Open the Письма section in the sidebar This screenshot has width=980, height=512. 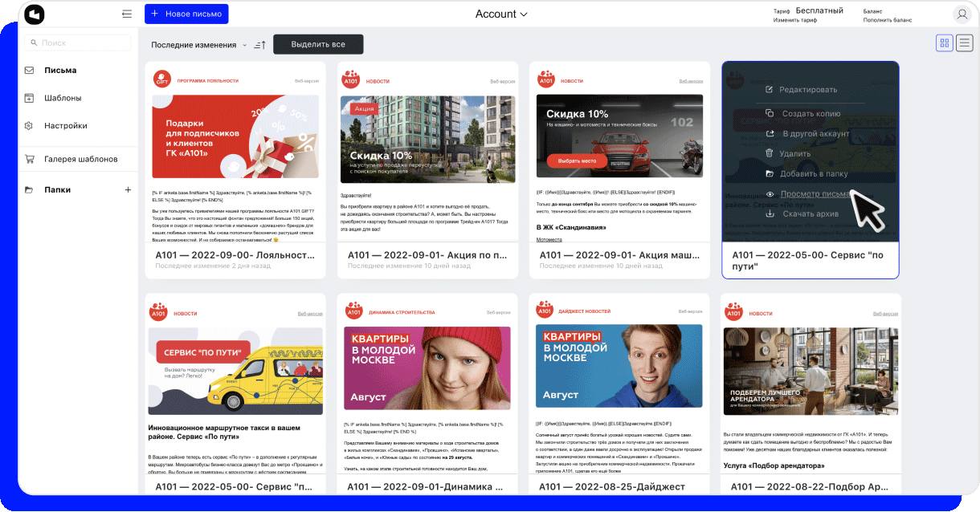pos(60,71)
